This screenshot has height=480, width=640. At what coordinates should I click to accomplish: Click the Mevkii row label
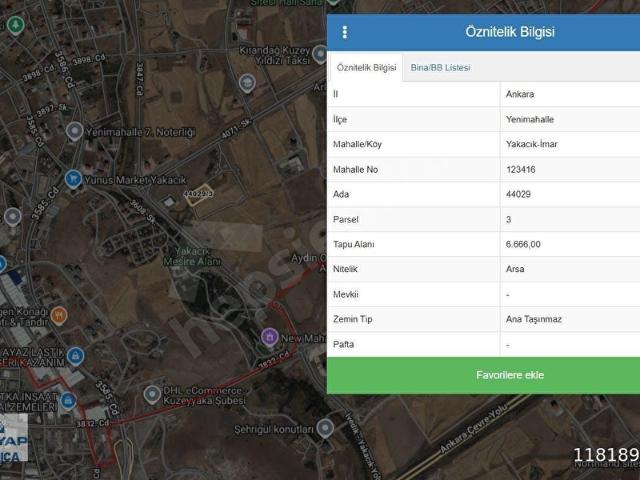[x=345, y=294]
